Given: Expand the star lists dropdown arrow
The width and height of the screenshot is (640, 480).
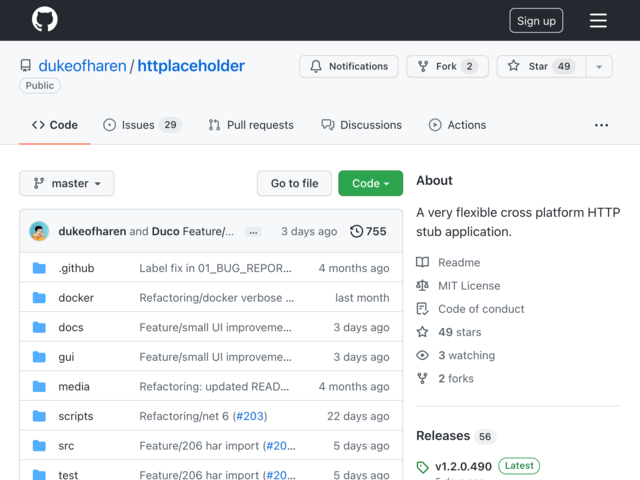Looking at the screenshot, I should [x=599, y=66].
